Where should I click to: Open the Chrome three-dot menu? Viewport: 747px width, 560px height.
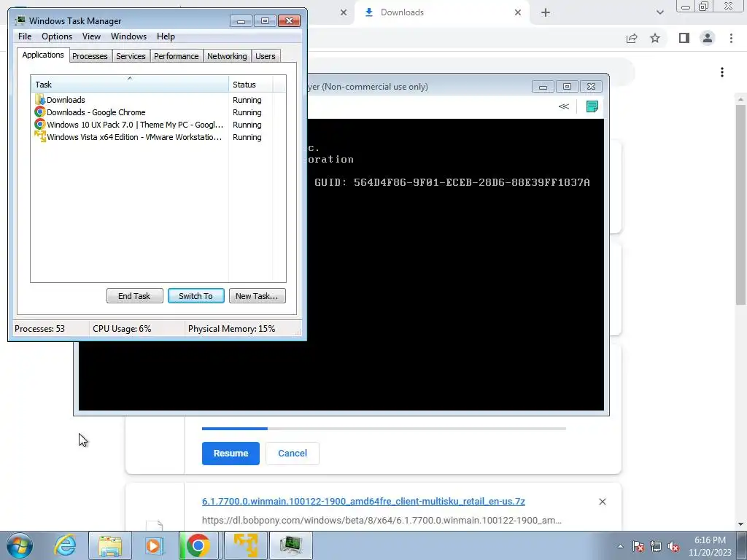[x=731, y=38]
